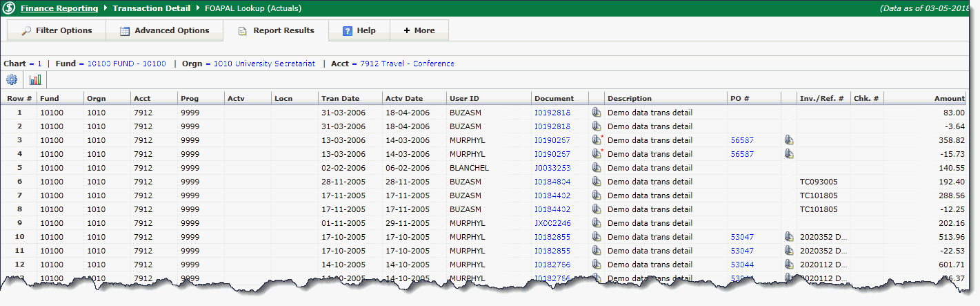
Task: Open PO details icon in row 3
Action: [789, 140]
